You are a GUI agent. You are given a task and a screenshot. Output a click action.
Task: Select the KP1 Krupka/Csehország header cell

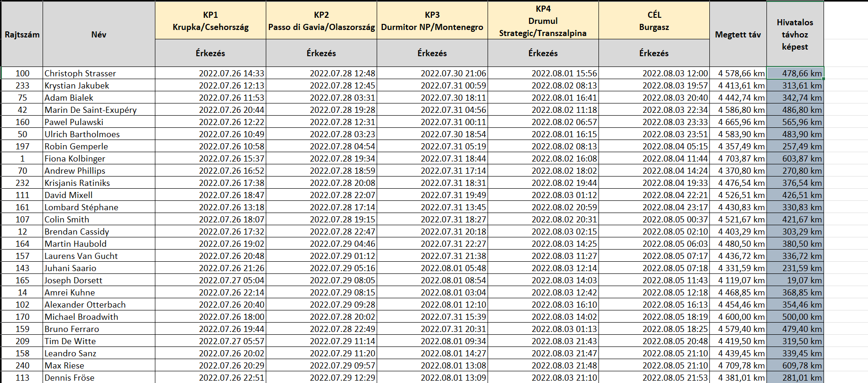pos(211,21)
